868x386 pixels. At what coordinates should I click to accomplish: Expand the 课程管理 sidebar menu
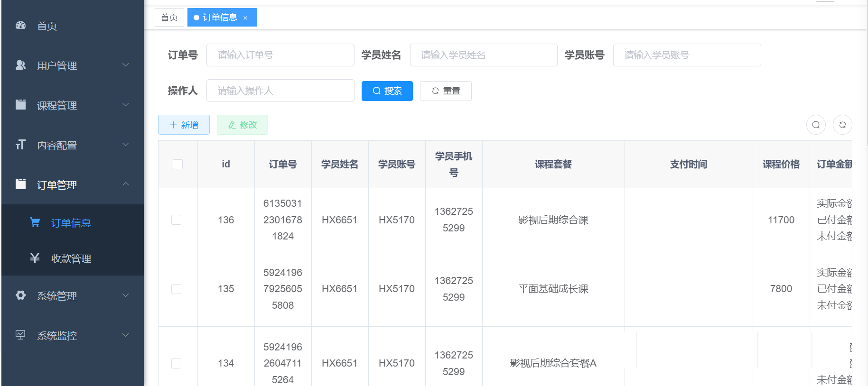point(72,105)
